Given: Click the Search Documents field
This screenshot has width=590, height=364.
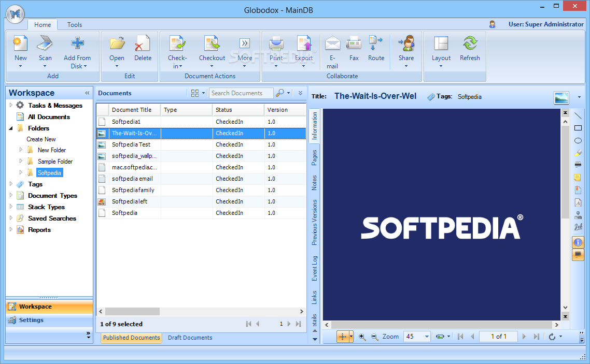Looking at the screenshot, I should tap(241, 93).
